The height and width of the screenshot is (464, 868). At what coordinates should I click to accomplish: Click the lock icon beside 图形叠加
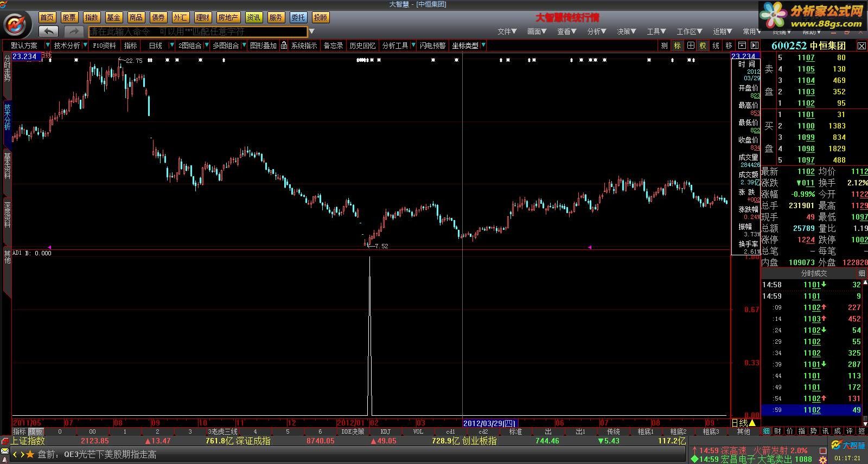284,46
